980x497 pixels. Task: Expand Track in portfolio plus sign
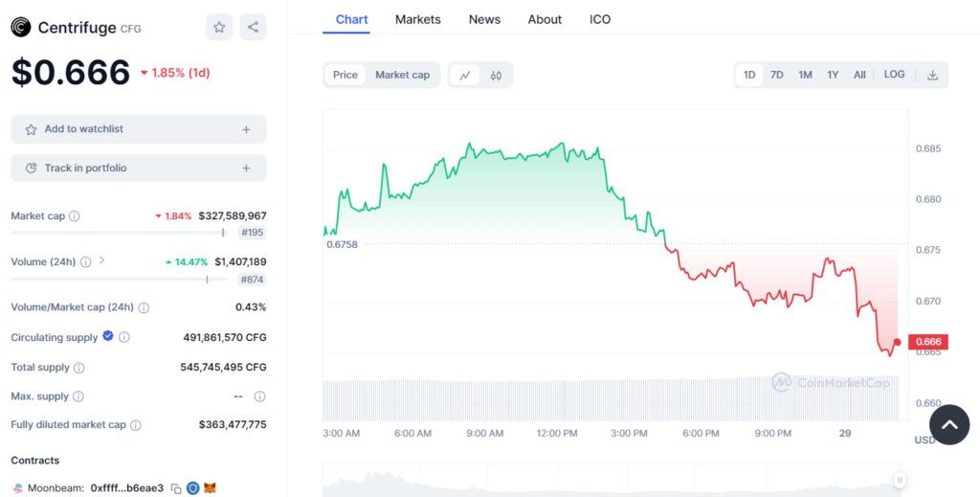[246, 169]
